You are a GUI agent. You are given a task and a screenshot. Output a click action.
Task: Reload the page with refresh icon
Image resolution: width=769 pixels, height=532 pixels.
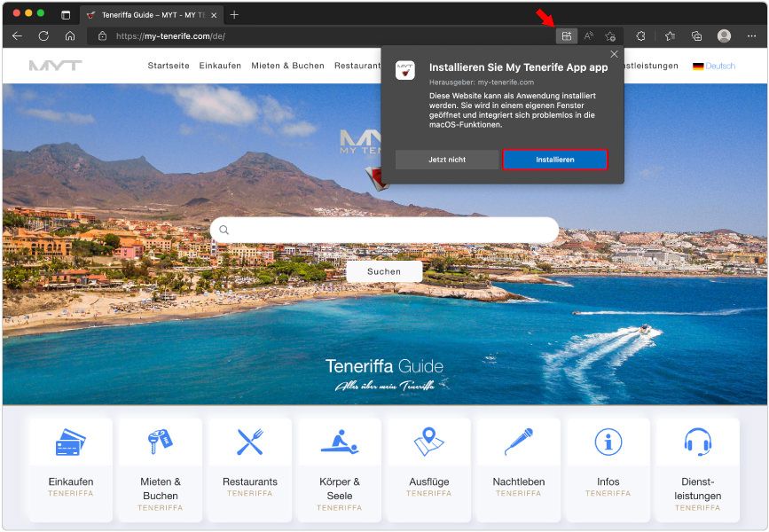click(x=43, y=35)
